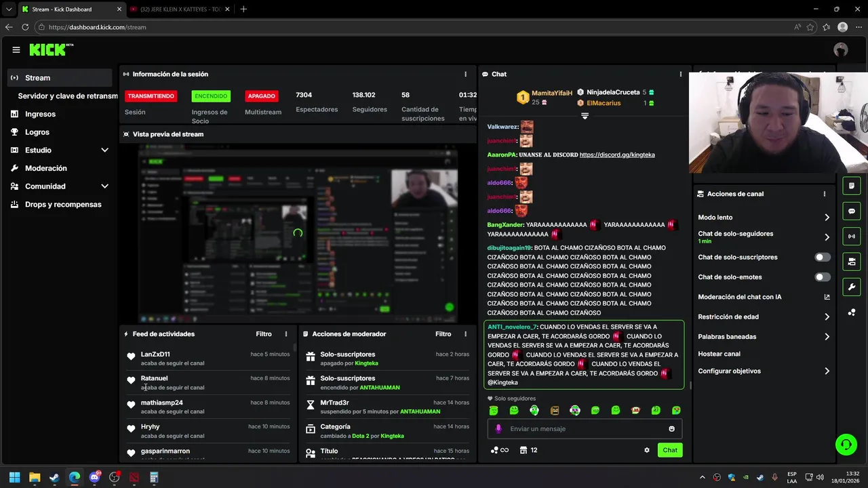This screenshot has width=868, height=488.
Task: Open Filtro in Feed de actividades
Action: tap(264, 334)
